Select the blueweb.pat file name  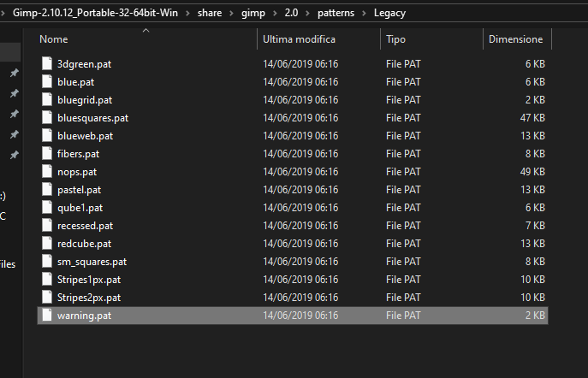pyautogui.click(x=85, y=136)
